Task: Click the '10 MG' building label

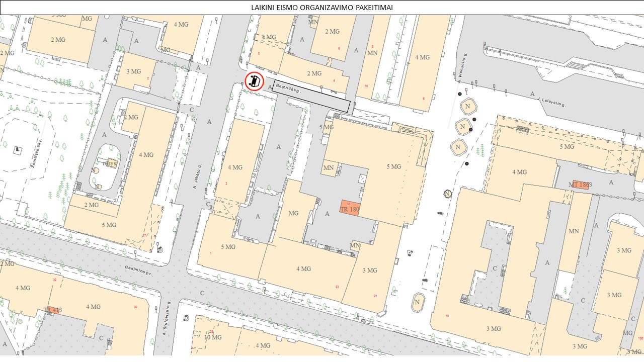Action: [213, 337]
